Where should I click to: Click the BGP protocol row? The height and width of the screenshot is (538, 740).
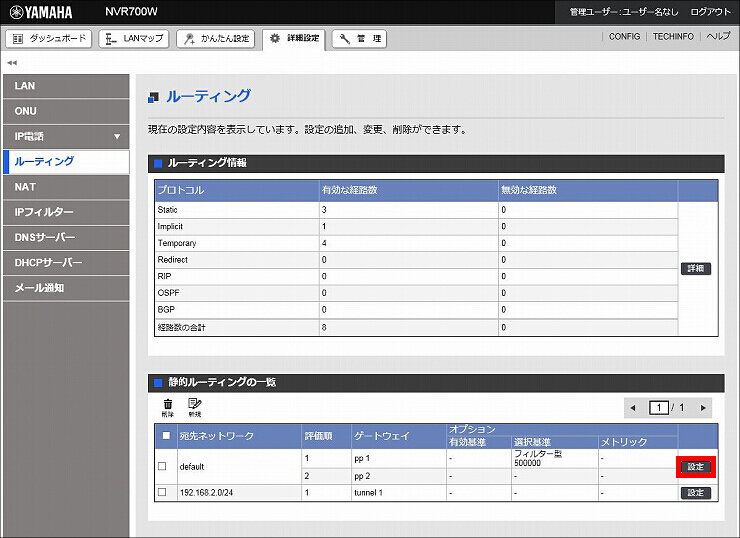(416, 310)
